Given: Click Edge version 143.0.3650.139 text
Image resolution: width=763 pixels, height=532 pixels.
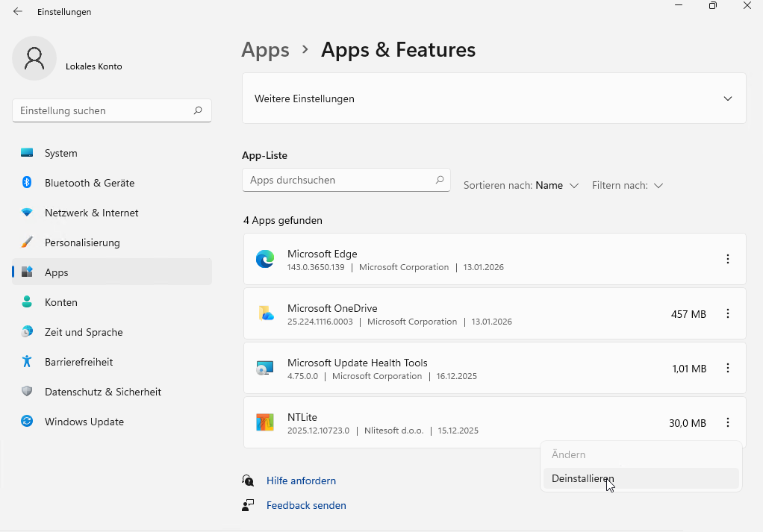Looking at the screenshot, I should [316, 267].
